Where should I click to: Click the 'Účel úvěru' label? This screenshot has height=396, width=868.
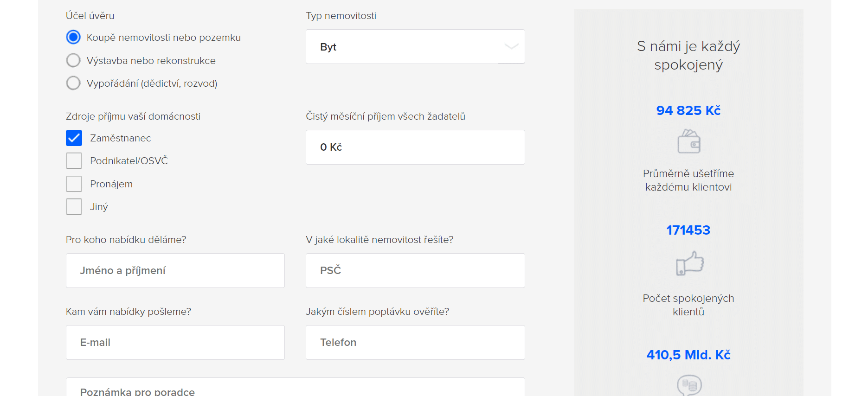point(90,16)
